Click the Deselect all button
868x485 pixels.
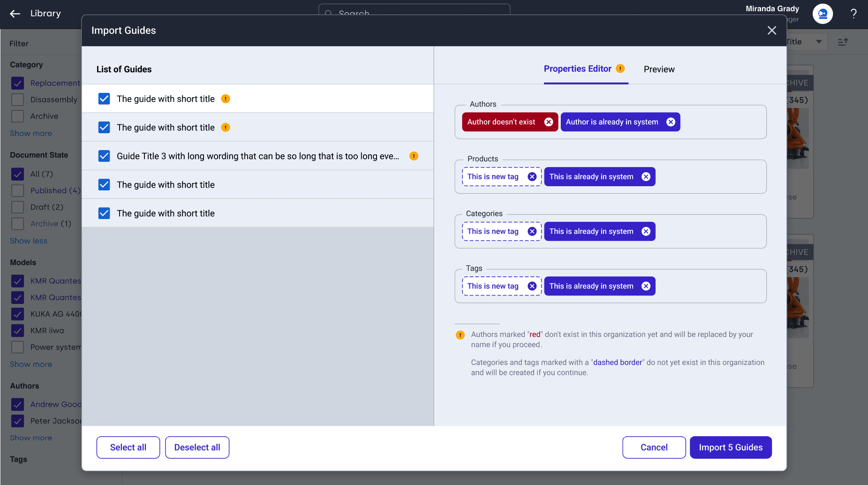click(x=197, y=447)
